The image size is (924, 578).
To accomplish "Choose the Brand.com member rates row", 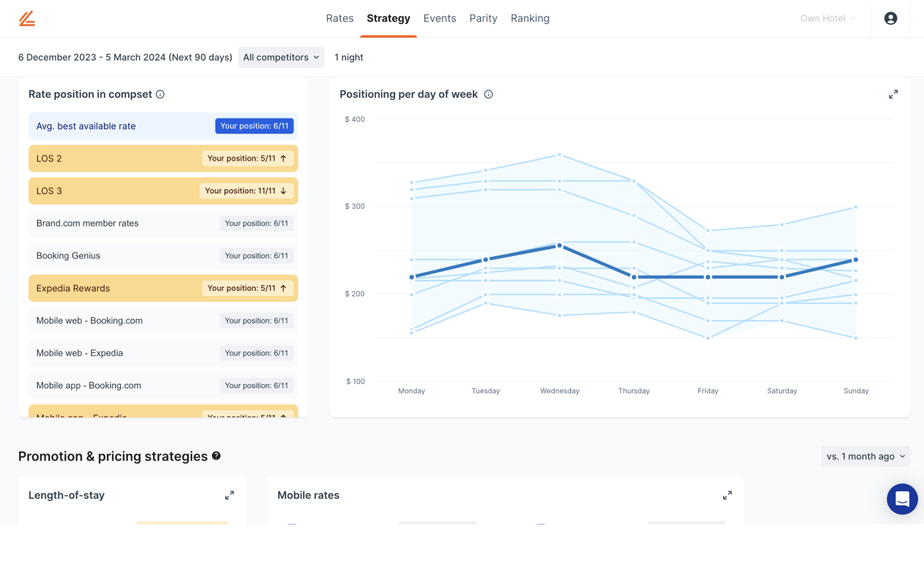I will [x=163, y=224].
